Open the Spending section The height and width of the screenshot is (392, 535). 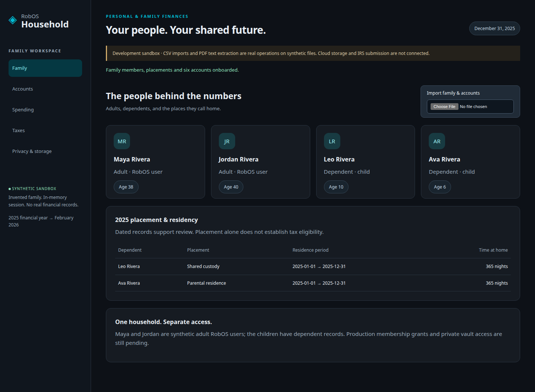45,110
